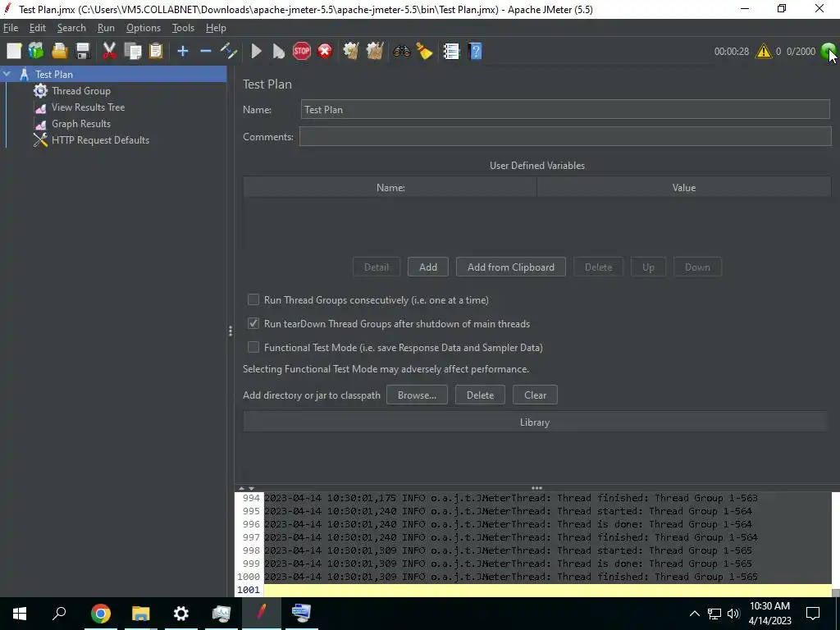Select Graph Results in the tree

click(x=81, y=124)
